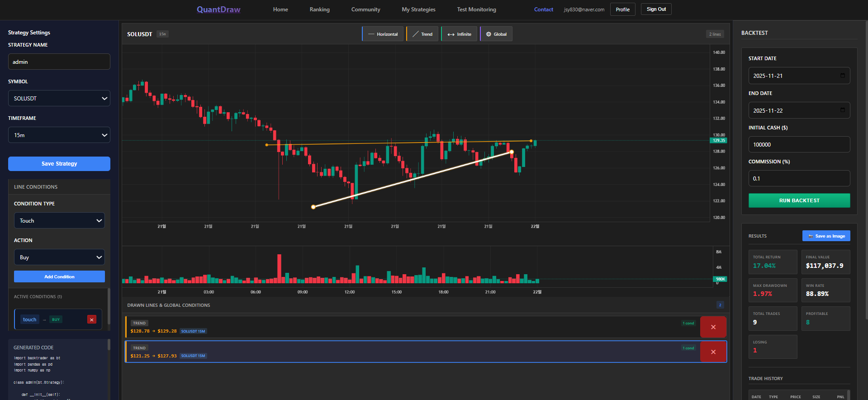868x400 pixels.
Task: Click the Active Conditions (1) header
Action: 38,297
